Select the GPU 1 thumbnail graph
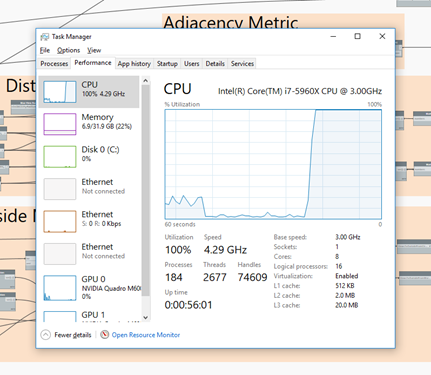Viewport: 431px width, 375px height. (x=60, y=316)
